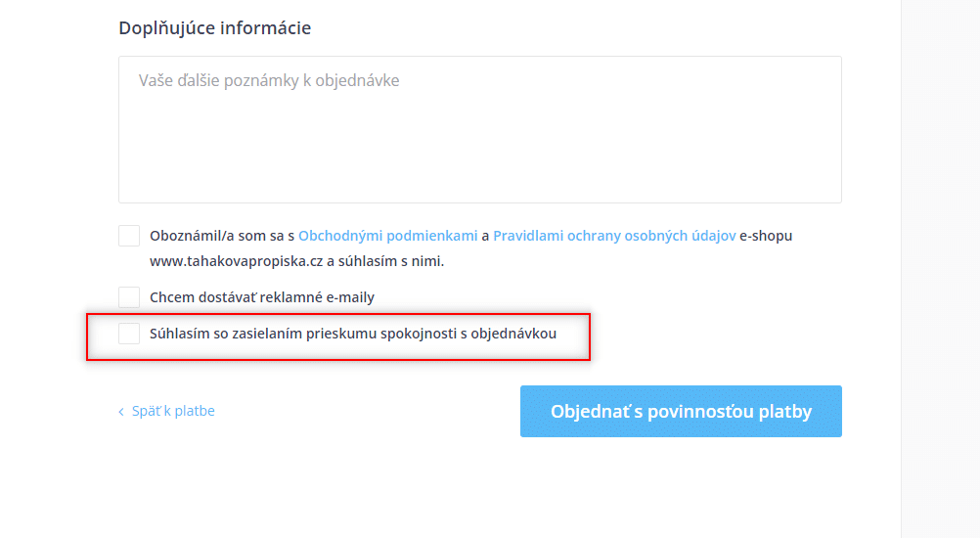Screen dimensions: 980x538
Task: Click the label Chcem dostávať reklamné e-maily
Action: coord(262,297)
